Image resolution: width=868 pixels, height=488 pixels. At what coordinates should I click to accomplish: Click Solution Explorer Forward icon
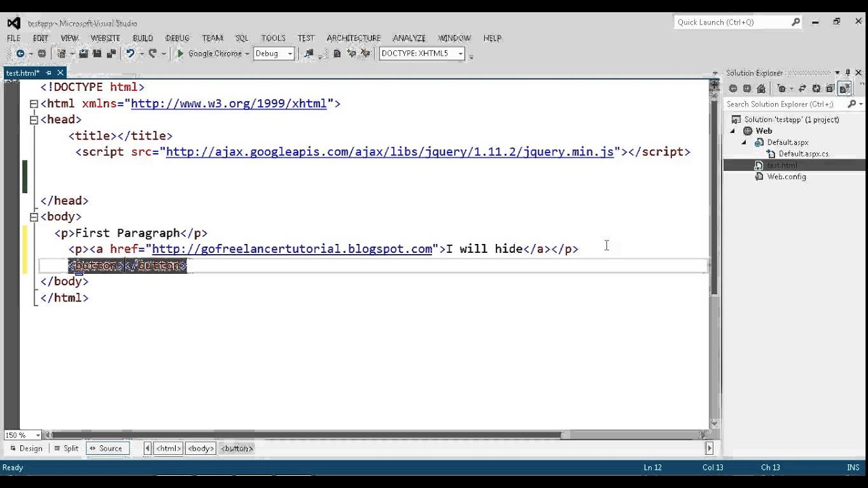(x=747, y=88)
